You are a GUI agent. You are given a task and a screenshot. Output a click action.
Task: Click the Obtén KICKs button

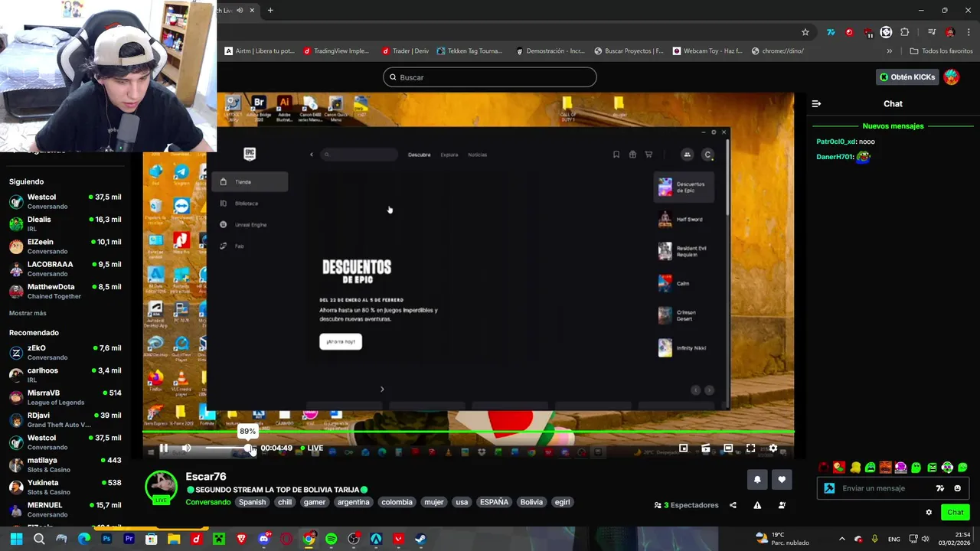coord(907,77)
